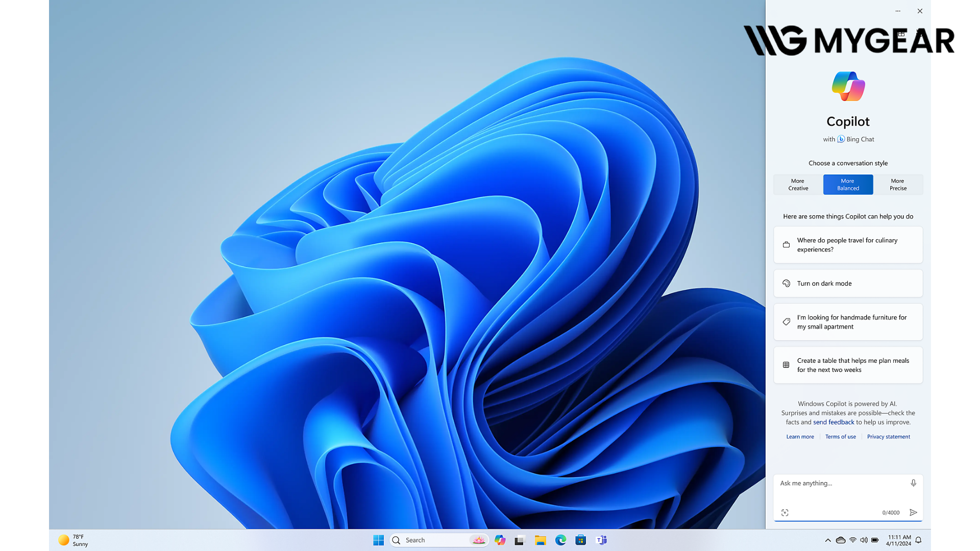
Task: Click the microphone icon in chat box
Action: (x=913, y=483)
